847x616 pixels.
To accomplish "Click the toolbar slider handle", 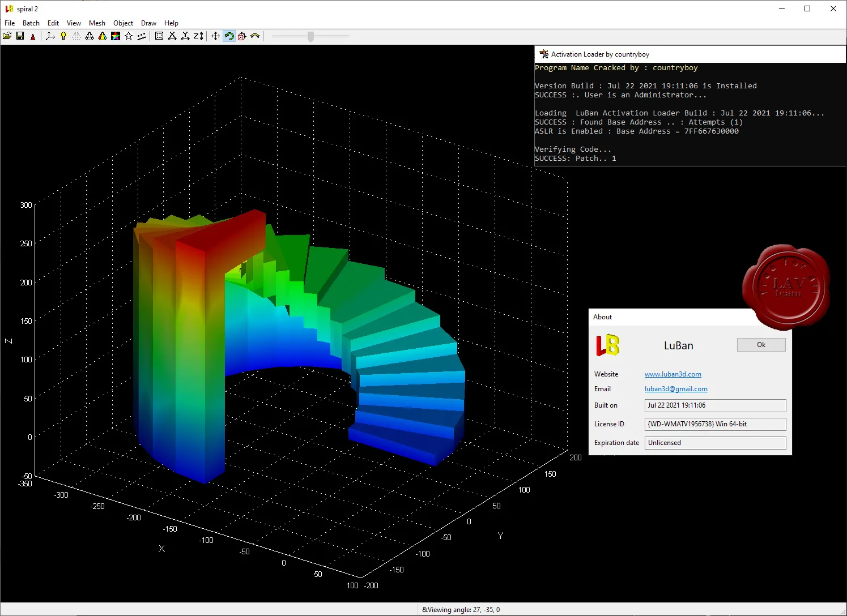I will tap(310, 36).
